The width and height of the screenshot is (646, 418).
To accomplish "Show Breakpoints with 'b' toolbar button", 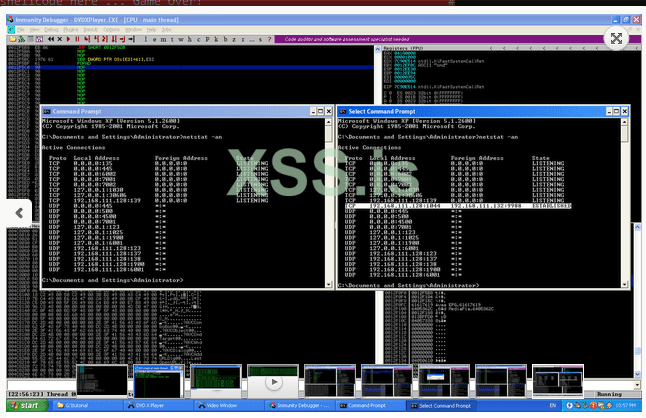I will click(x=225, y=39).
